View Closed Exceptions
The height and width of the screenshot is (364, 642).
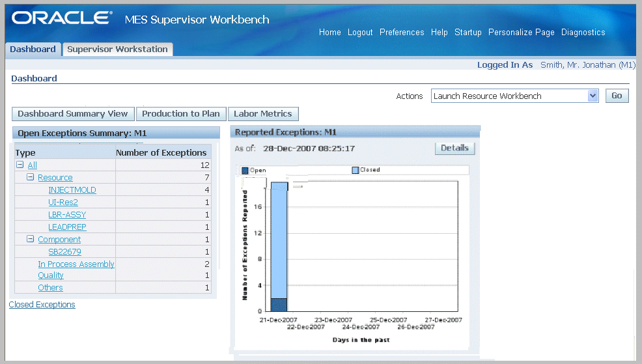coord(42,305)
